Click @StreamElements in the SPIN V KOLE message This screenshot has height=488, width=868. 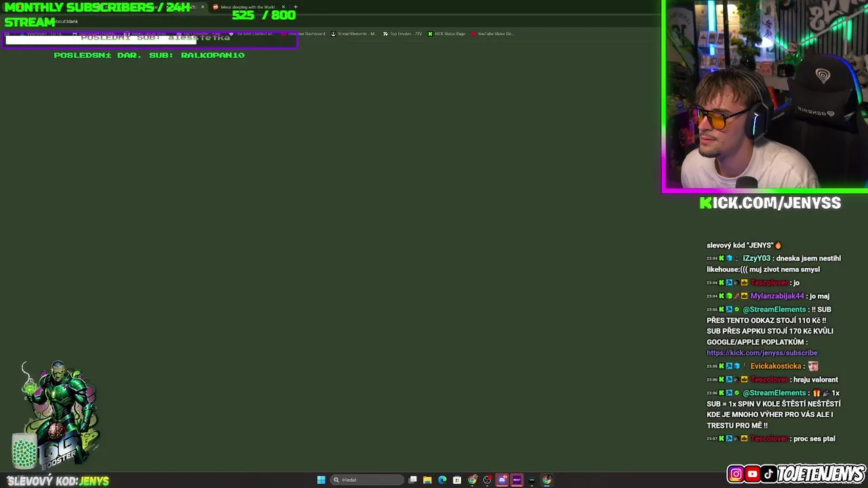(774, 393)
